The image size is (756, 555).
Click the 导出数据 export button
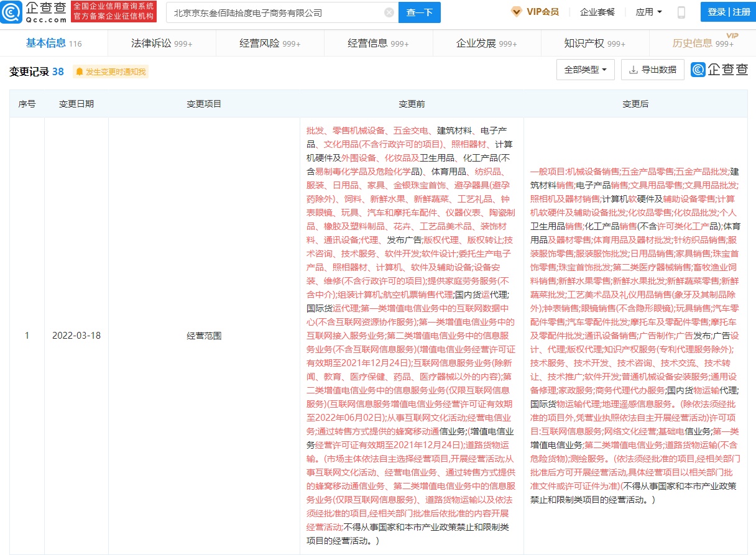click(x=653, y=70)
